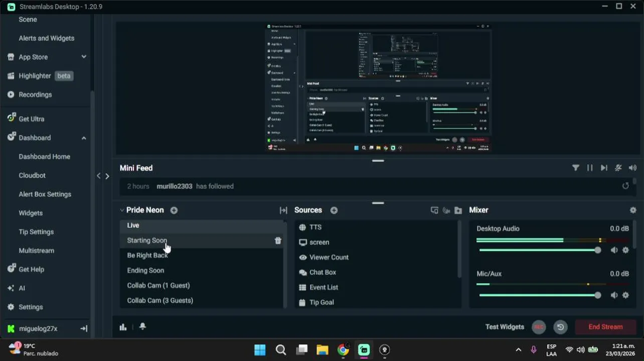The width and height of the screenshot is (644, 361).
Task: Pause the Mini Feed alert queue
Action: [590, 168]
